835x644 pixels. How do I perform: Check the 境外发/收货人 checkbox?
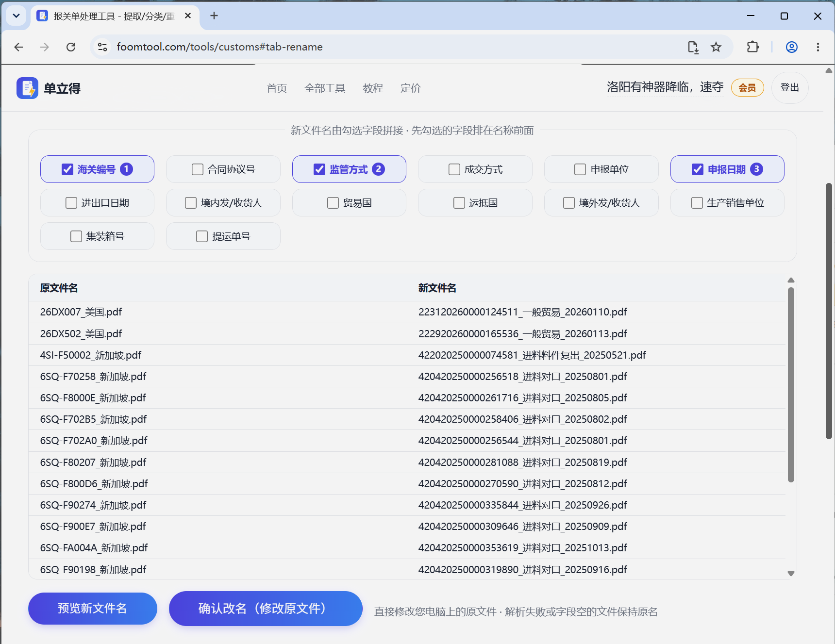coord(569,203)
